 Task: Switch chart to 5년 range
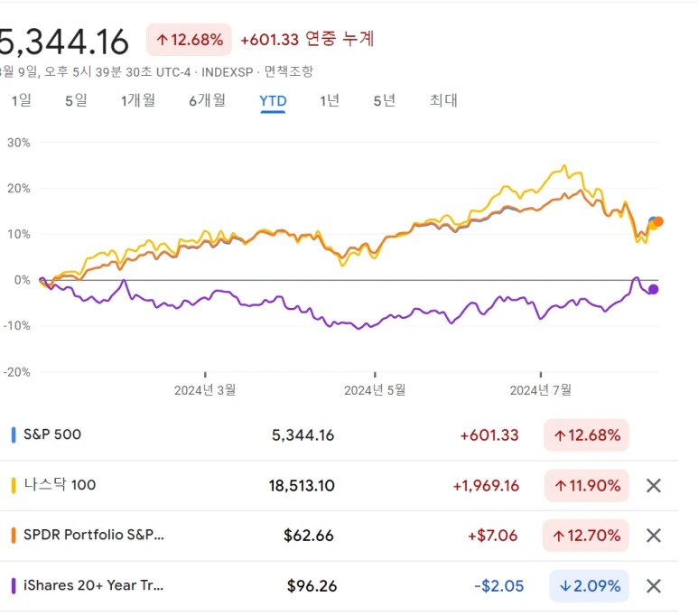coord(384,100)
